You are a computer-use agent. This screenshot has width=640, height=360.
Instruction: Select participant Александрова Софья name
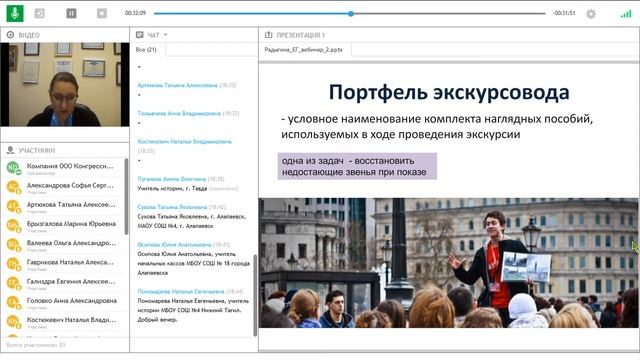70,185
